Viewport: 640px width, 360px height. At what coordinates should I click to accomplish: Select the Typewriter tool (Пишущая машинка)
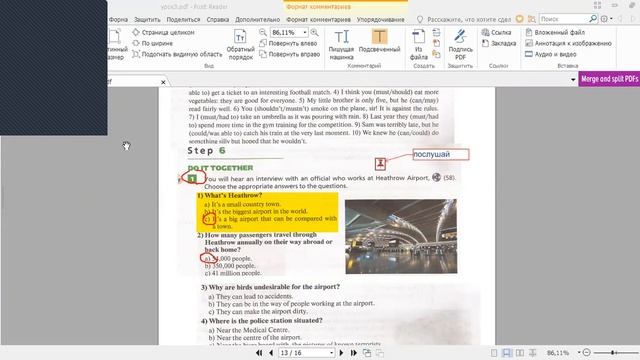pyautogui.click(x=341, y=44)
